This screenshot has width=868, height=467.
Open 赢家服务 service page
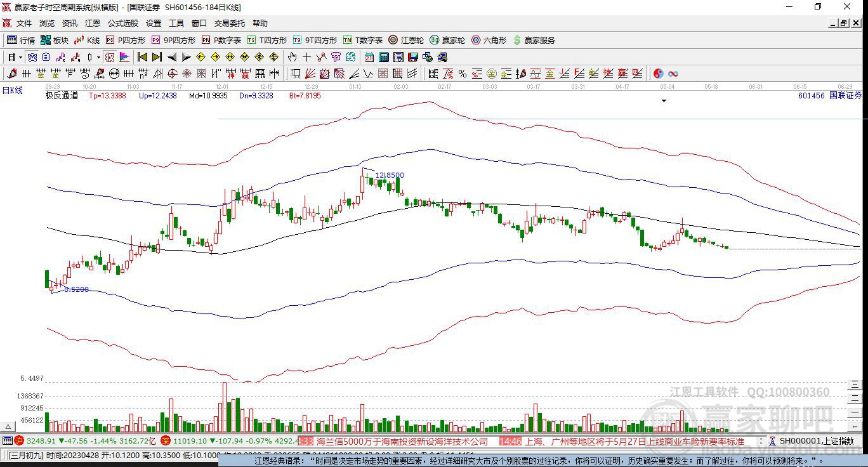pos(534,40)
